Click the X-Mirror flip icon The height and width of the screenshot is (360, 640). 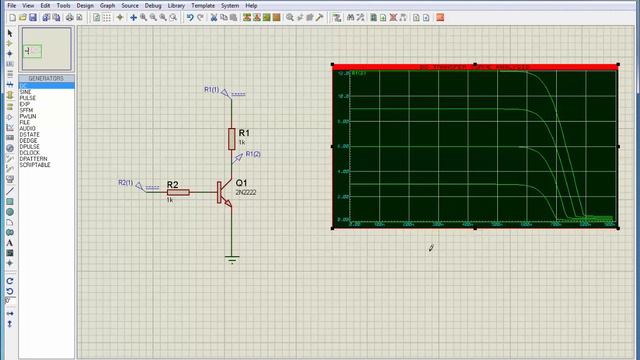10,313
